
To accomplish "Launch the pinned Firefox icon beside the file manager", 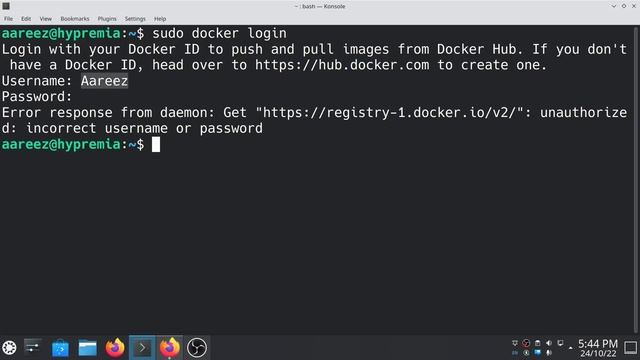I will click(115, 348).
